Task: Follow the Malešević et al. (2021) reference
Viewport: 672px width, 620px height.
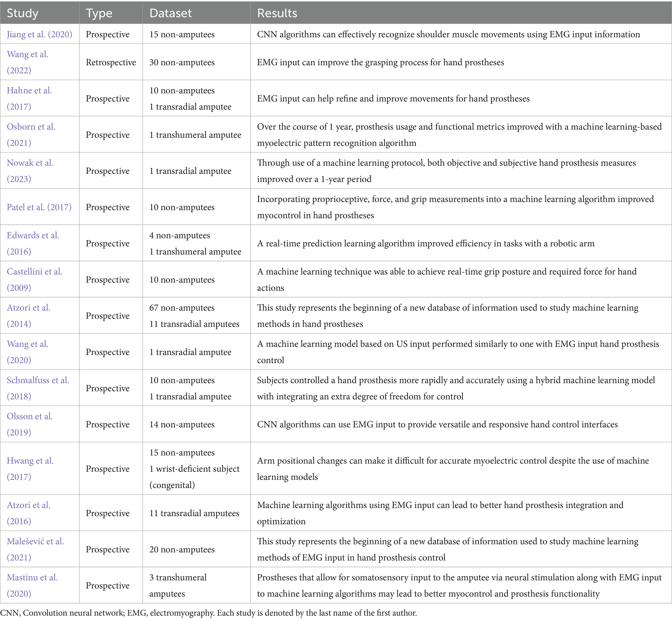Action: click(x=35, y=542)
